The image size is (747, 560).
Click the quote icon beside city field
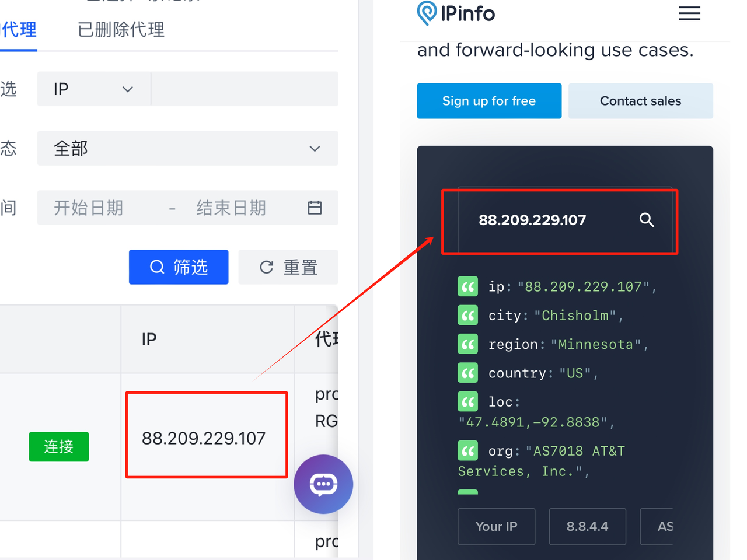tap(467, 316)
